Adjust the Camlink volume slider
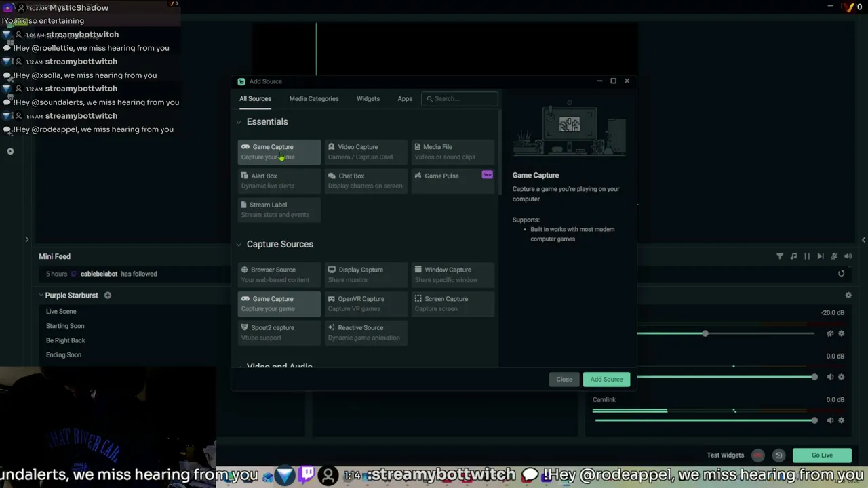This screenshot has width=868, height=488. pyautogui.click(x=705, y=420)
